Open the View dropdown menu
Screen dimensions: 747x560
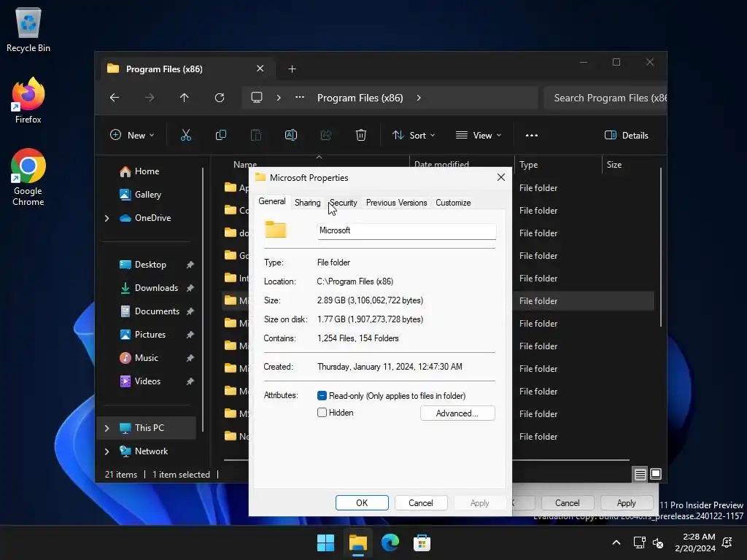(x=479, y=135)
